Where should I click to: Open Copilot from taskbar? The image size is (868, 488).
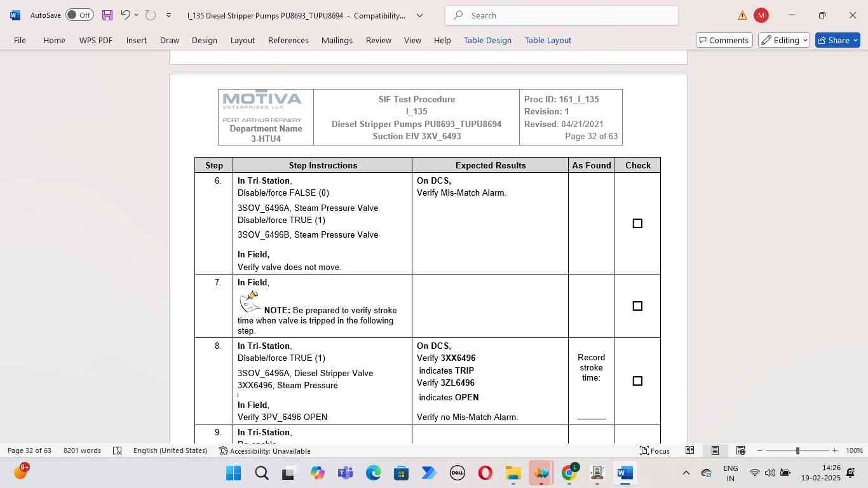click(x=317, y=473)
